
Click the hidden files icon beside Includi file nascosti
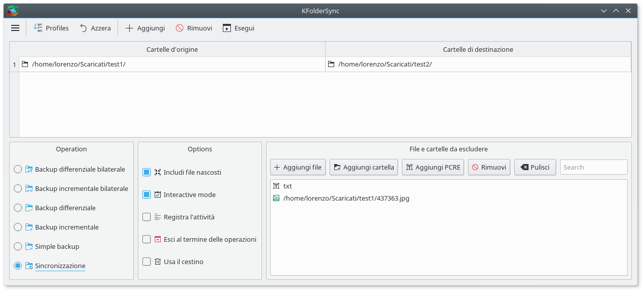(158, 172)
